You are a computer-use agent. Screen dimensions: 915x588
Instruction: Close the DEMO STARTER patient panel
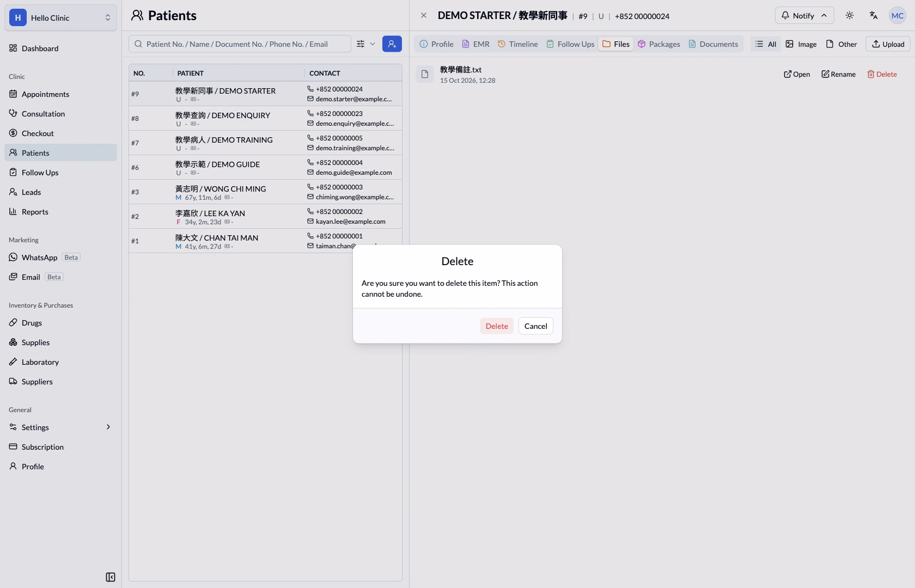pos(424,15)
